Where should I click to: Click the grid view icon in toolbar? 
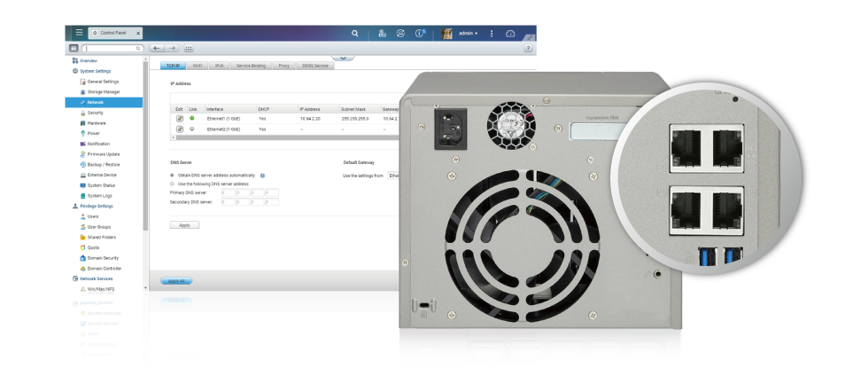[x=188, y=48]
